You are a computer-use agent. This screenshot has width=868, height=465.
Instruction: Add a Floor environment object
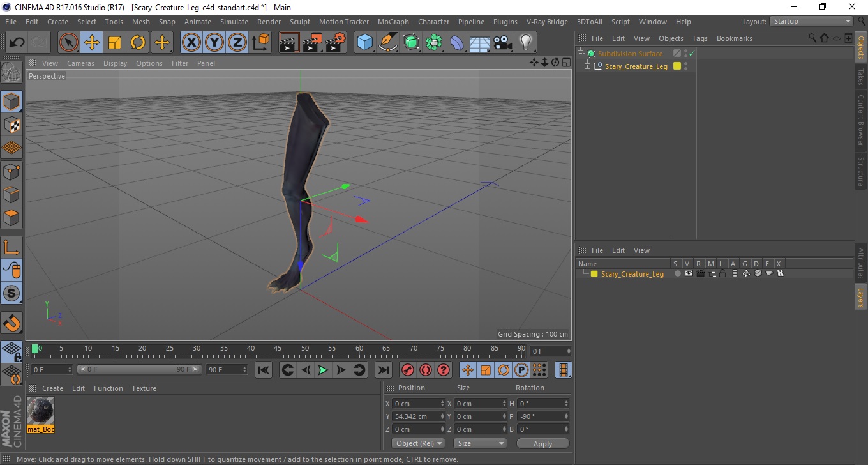(479, 43)
